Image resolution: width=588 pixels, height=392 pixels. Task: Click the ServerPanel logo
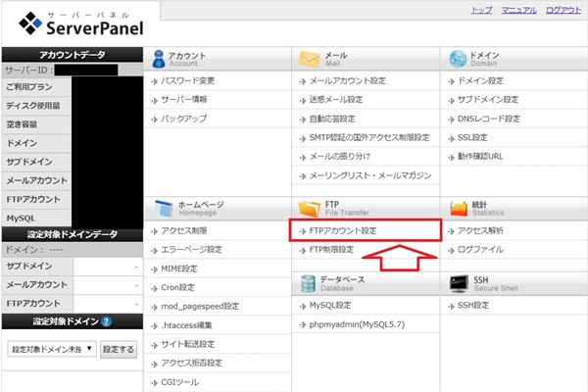pos(81,24)
